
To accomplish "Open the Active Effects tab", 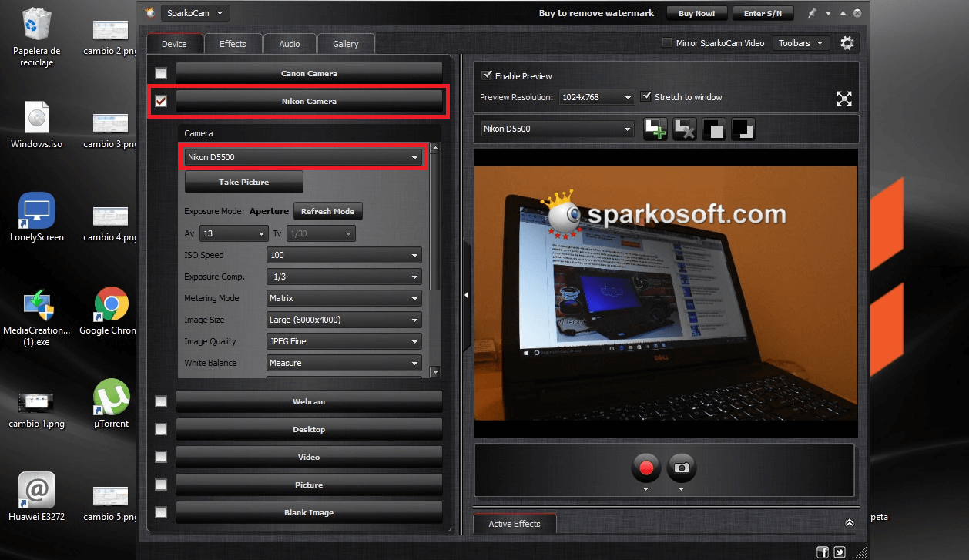I will point(515,524).
